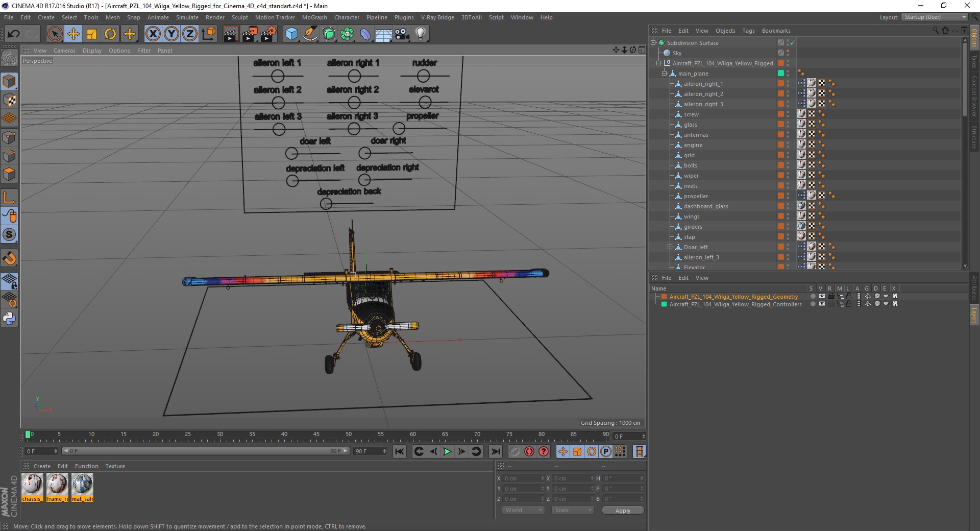The width and height of the screenshot is (980, 531).
Task: Click the coordinate system icon
Action: [208, 34]
